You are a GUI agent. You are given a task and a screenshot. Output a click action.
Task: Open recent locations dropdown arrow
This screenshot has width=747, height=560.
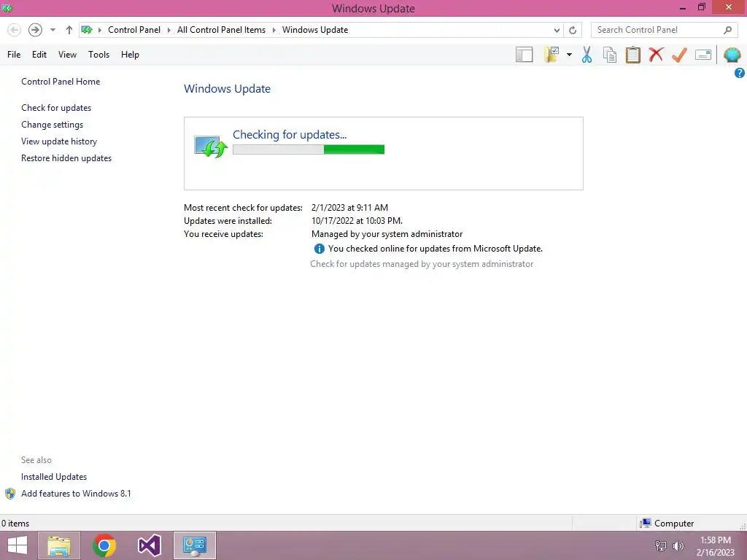[x=53, y=30]
